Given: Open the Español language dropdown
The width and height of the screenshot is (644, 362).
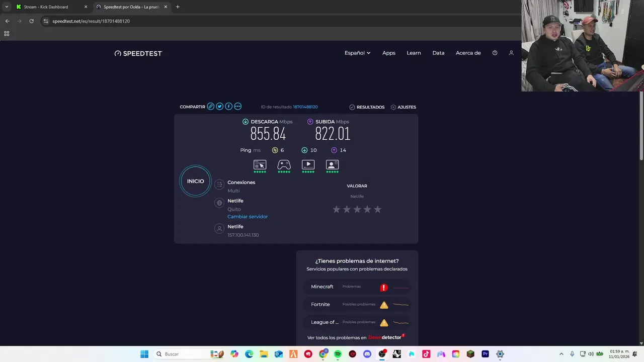Looking at the screenshot, I should click(x=357, y=53).
